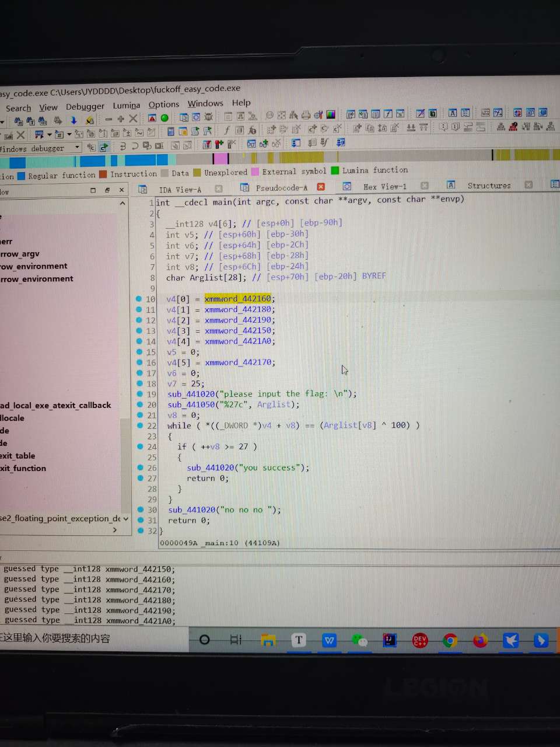Screen dimensions: 560x747
Task: Click the bug icon in the top toolbar
Action: point(208,117)
